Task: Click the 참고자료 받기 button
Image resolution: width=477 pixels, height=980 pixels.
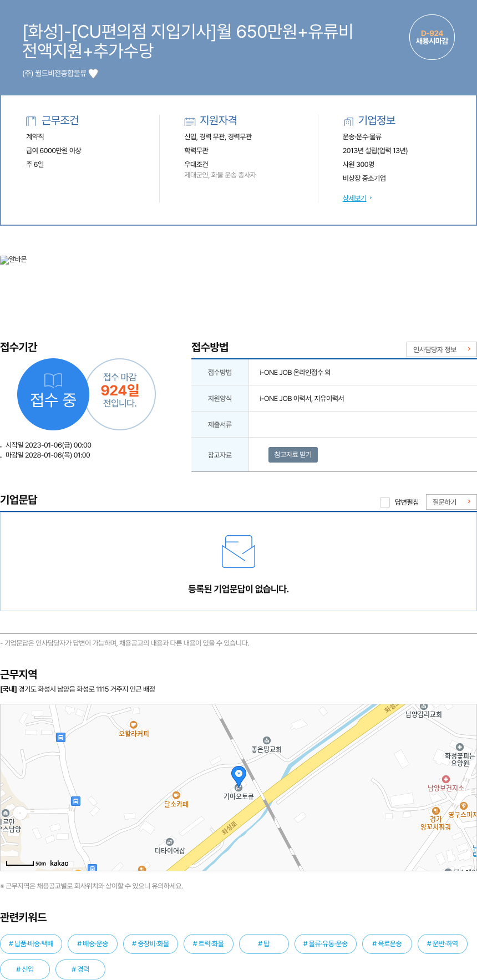Action: (293, 455)
